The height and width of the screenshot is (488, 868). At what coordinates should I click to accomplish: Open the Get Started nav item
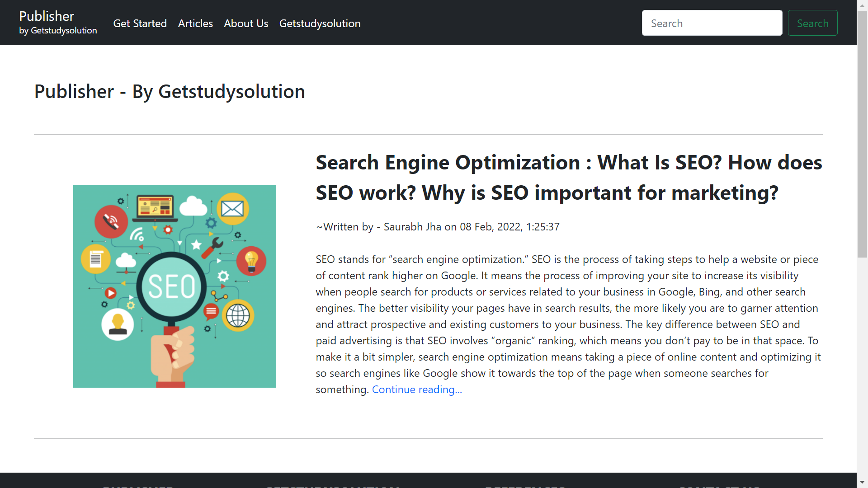click(140, 23)
